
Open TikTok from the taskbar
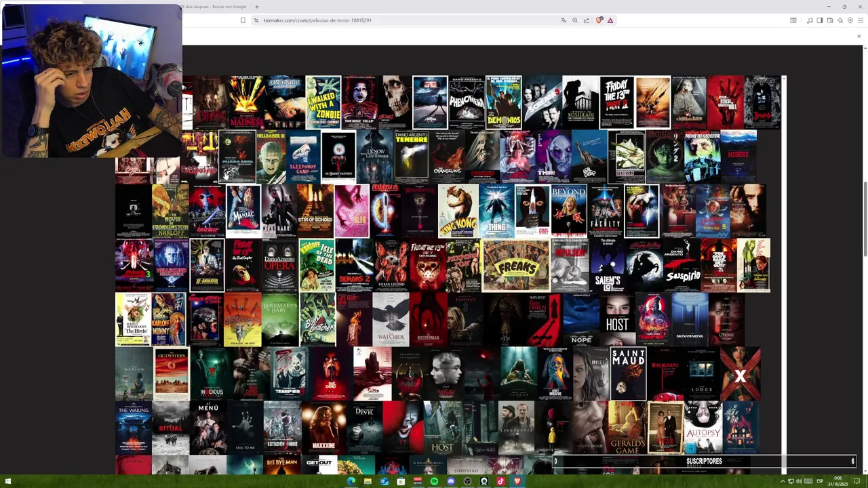(500, 481)
